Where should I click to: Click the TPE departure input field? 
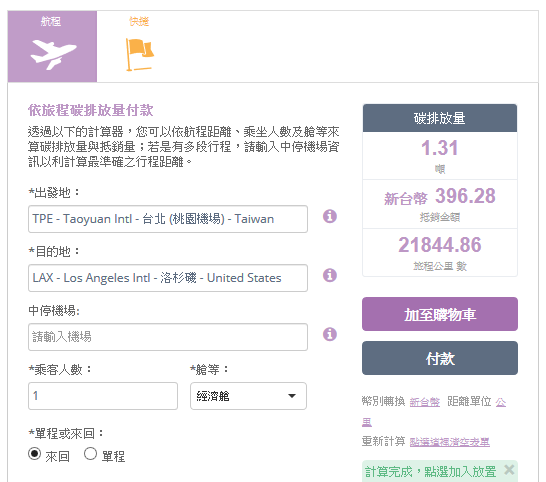168,219
